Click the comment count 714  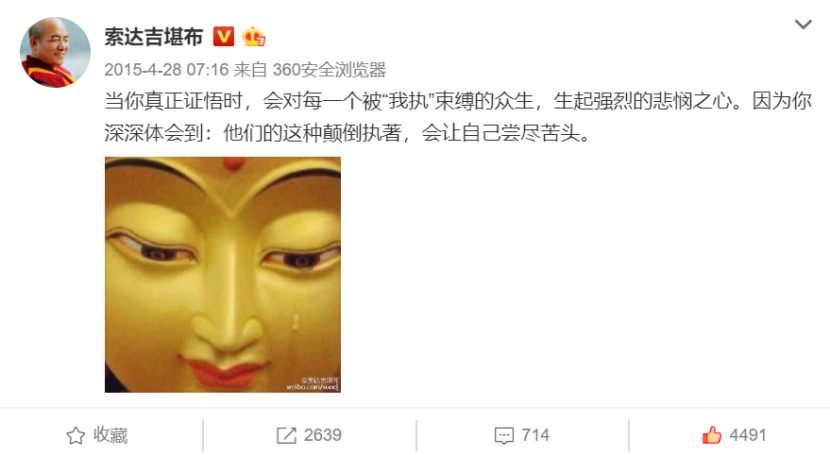click(x=535, y=435)
